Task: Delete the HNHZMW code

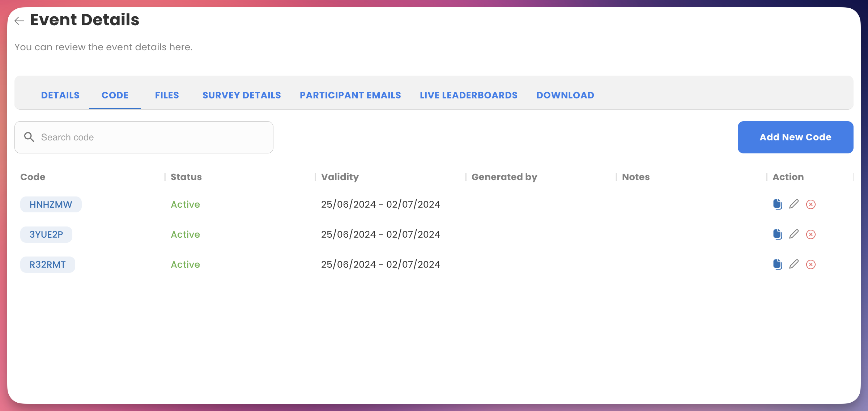Action: [x=810, y=204]
